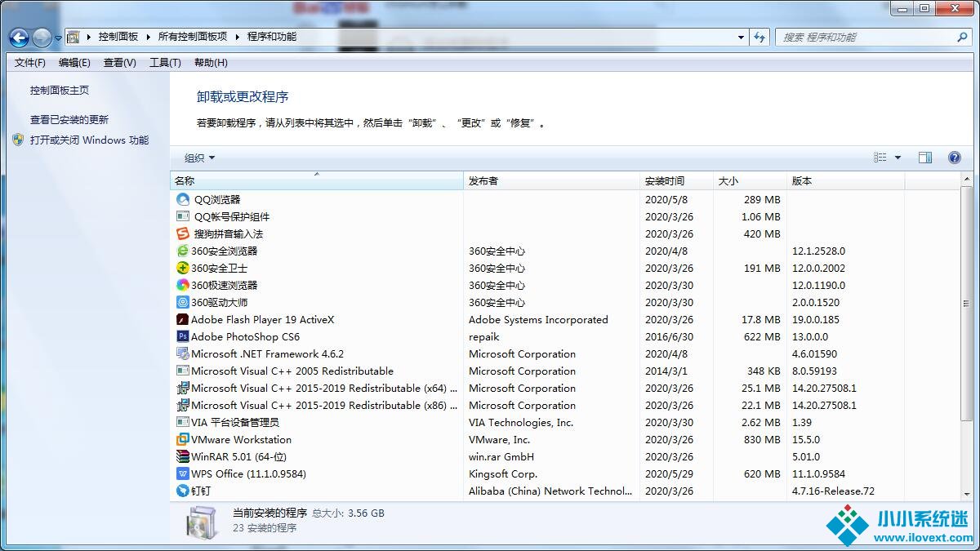
Task: Click win.rar GmbH publisher text
Action: coord(501,457)
